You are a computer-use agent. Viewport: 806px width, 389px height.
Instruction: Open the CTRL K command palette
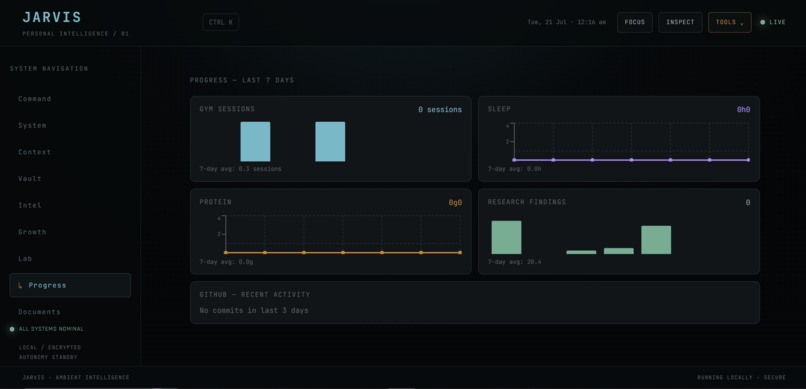click(221, 22)
